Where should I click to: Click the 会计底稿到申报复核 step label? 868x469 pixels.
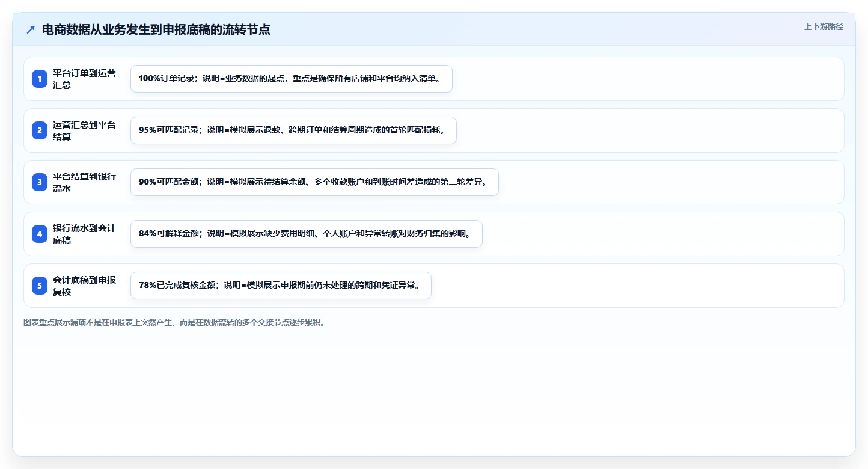[x=85, y=286]
